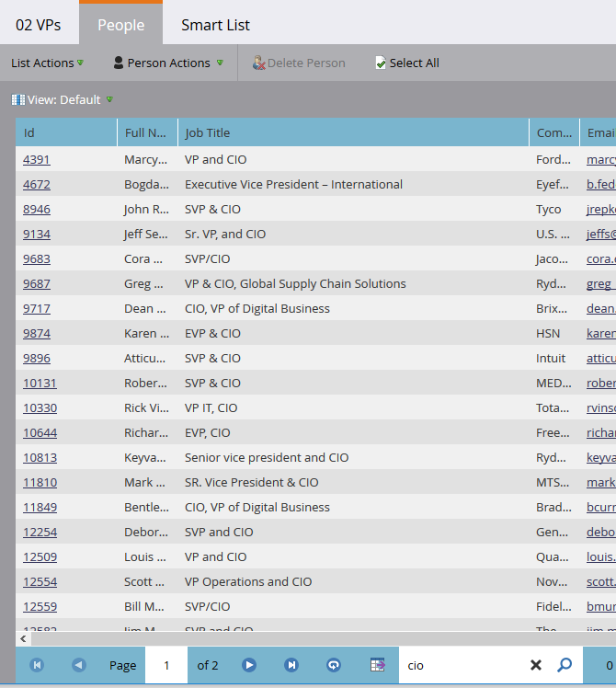The image size is (616, 688).
Task: Sort by the Id column header
Action: pyautogui.click(x=66, y=132)
